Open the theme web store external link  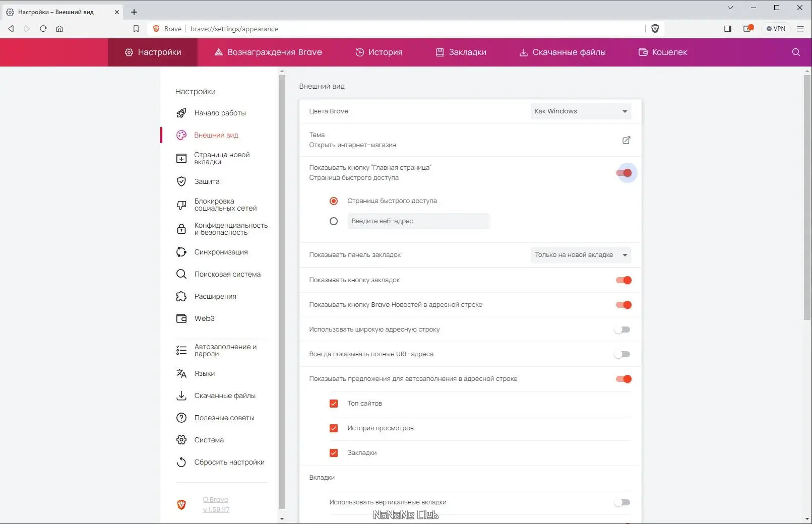point(626,140)
